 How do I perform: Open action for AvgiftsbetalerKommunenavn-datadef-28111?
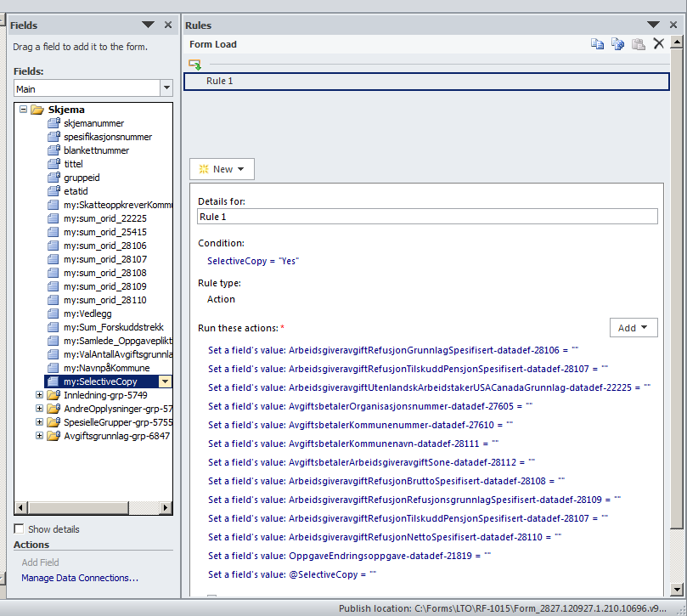[353, 444]
